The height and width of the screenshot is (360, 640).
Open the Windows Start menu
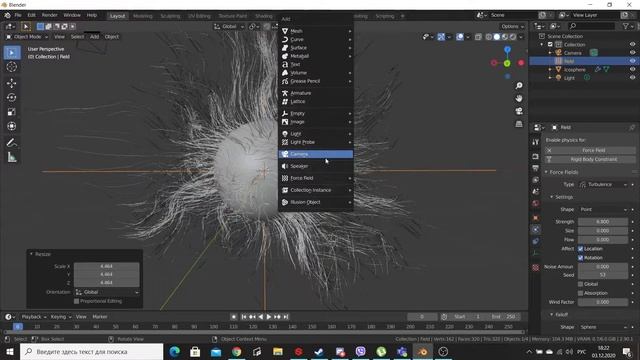9,351
